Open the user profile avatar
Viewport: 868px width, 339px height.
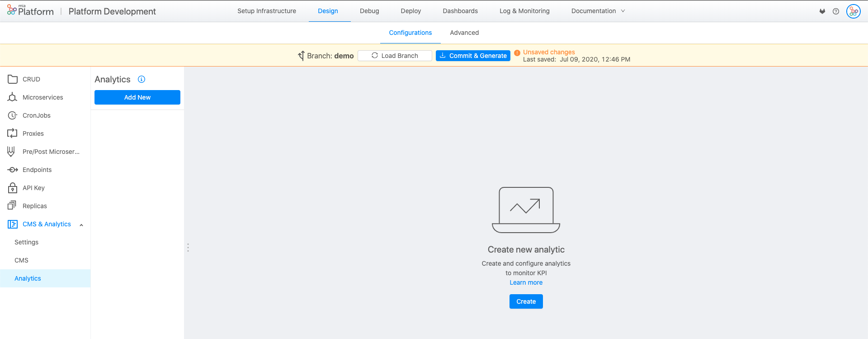(853, 11)
